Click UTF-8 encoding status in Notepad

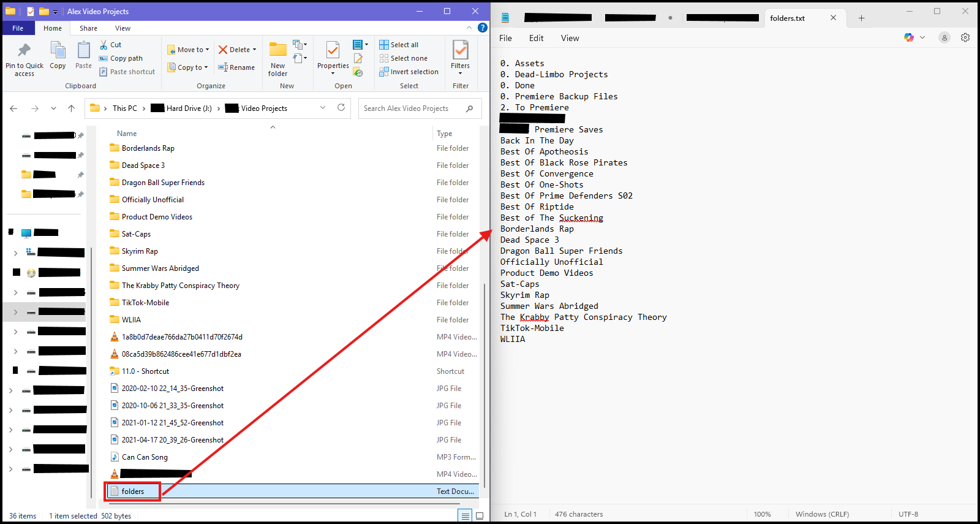908,514
